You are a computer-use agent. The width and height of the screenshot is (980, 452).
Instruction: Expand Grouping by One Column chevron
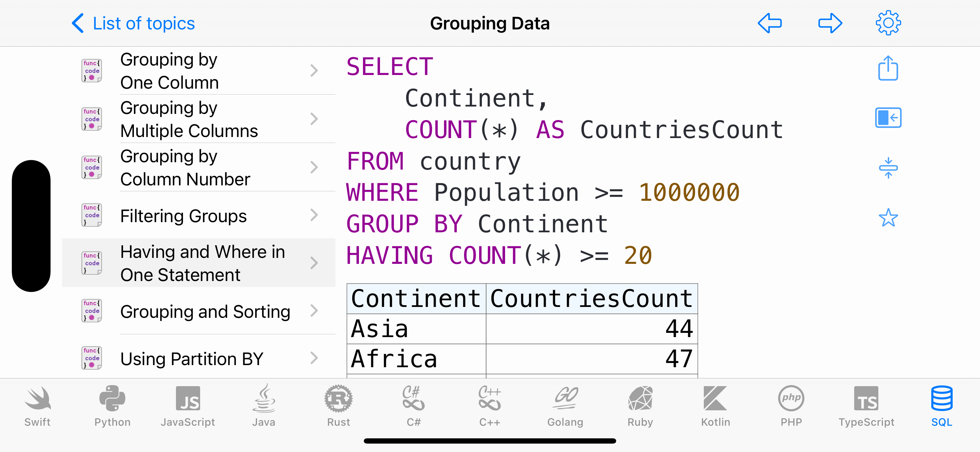tap(314, 71)
